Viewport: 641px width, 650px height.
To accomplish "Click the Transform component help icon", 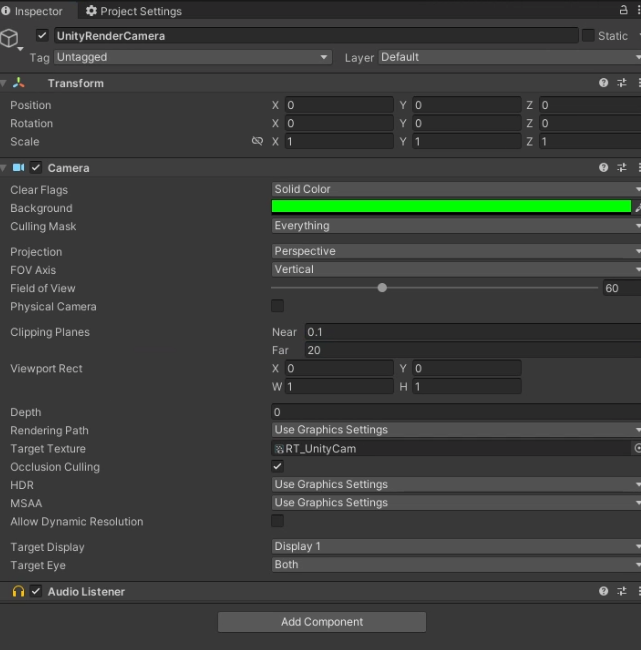I will tap(603, 83).
